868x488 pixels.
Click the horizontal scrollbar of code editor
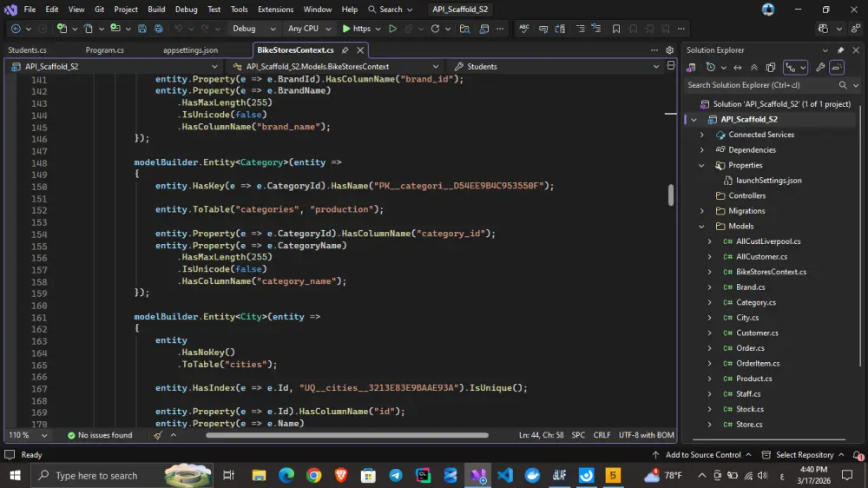347,435
